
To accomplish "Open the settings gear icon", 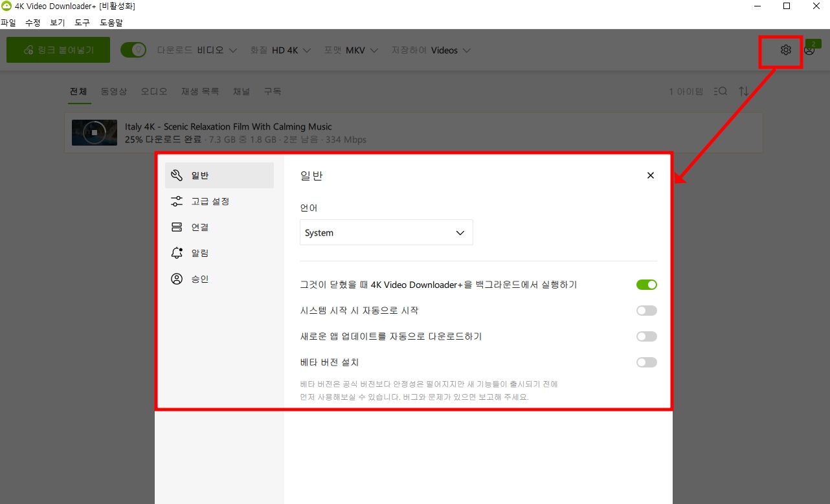I will point(785,50).
